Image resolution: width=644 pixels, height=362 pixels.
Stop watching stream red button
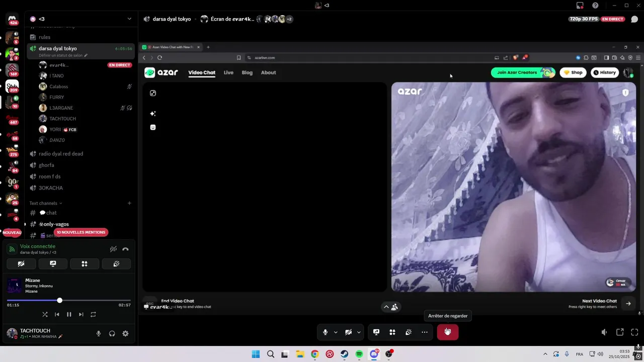448,332
